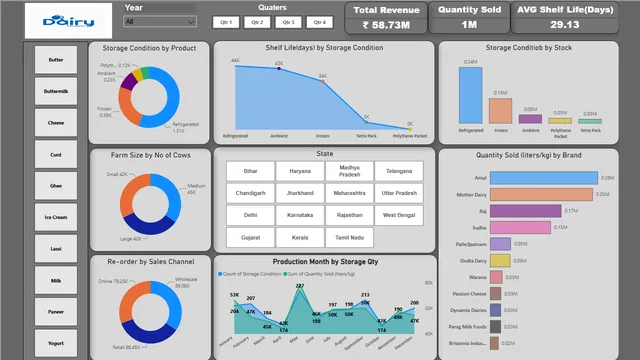Viewport: 640px width, 360px height.
Task: Click the Ambient data point on shelf life line
Action: (279, 69)
